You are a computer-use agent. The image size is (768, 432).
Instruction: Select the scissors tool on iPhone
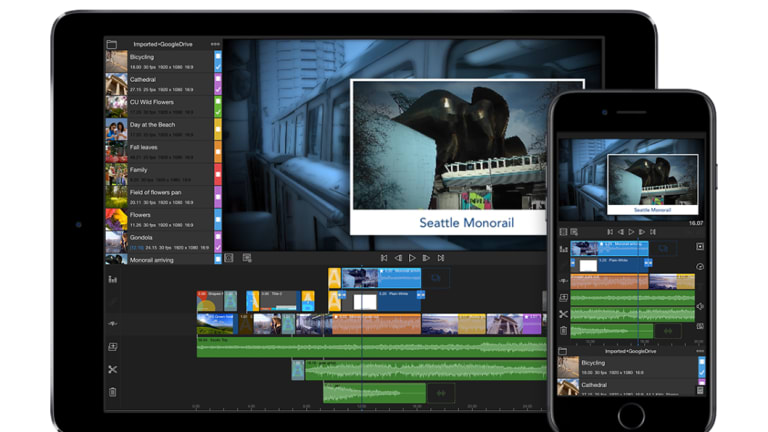tap(563, 314)
